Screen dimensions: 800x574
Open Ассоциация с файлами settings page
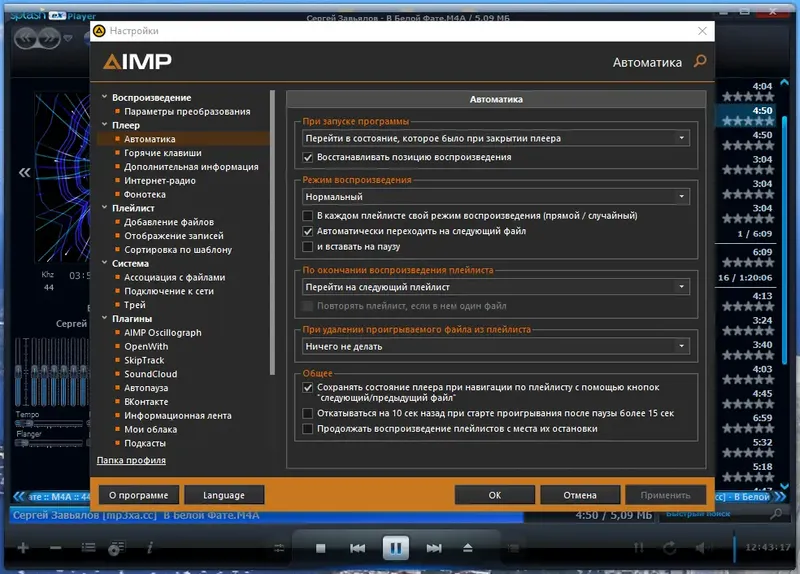pyautogui.click(x=174, y=277)
